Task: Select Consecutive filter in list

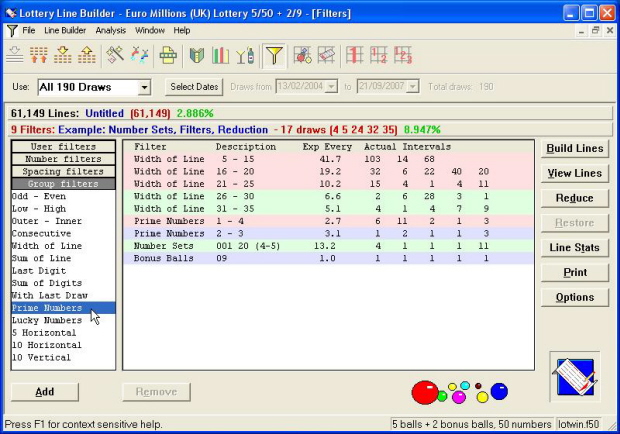Action: 64,233
